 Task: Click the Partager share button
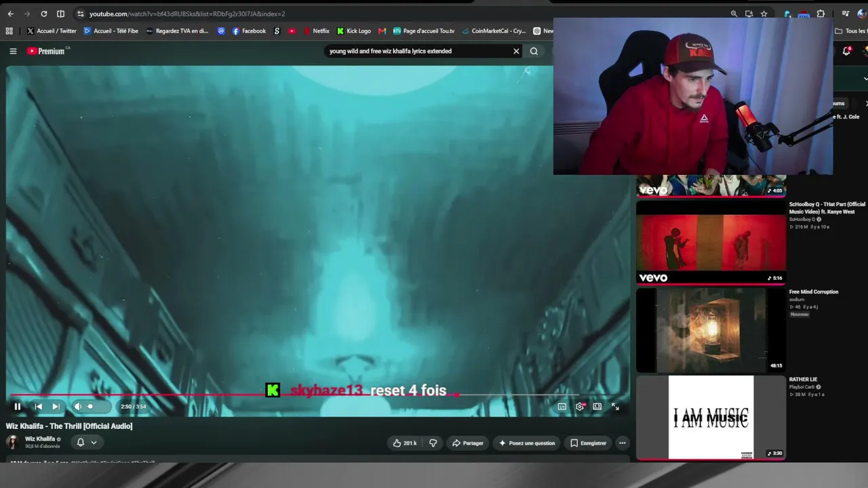coord(468,443)
